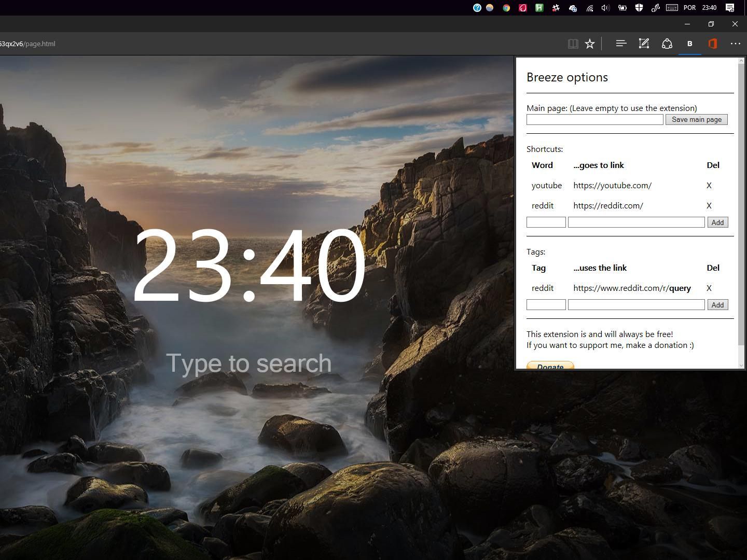Open Windows Defender from system tray
Viewport: 747px width, 560px height.
[639, 7]
